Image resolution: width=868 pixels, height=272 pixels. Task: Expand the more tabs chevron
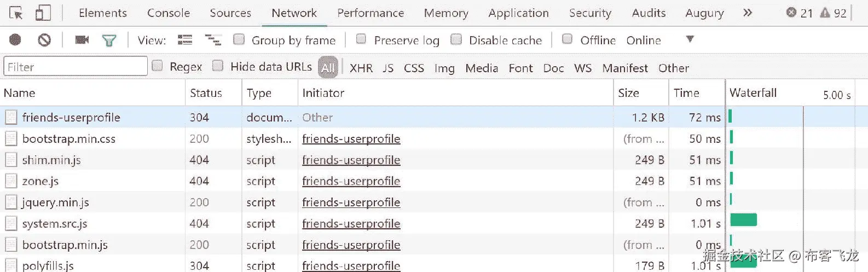(748, 13)
